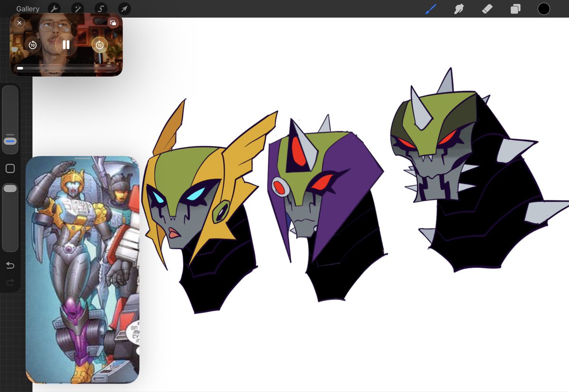569x392 pixels.
Task: Return picture-in-picture video to full screen
Action: click(x=113, y=23)
